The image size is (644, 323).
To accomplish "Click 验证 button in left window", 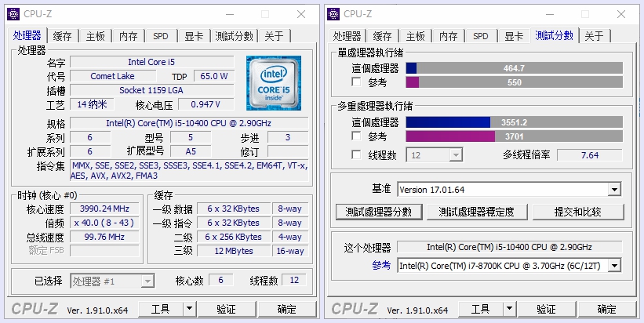I will coord(227,309).
